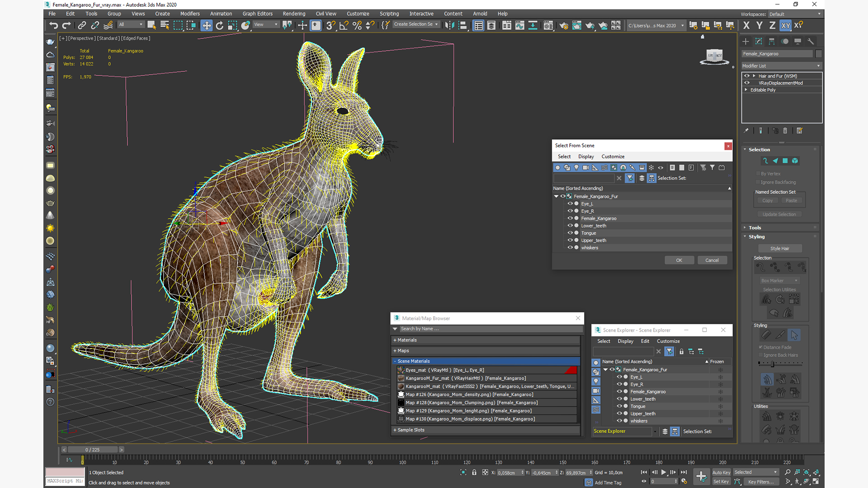Image resolution: width=868 pixels, height=488 pixels.
Task: Toggle Ignore Back Hairs checkbox
Action: pos(761,355)
